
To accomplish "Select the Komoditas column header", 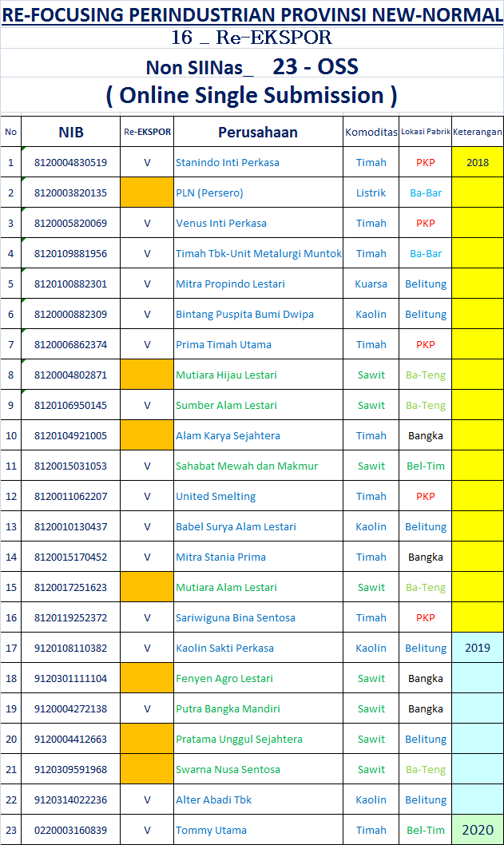I will [371, 132].
